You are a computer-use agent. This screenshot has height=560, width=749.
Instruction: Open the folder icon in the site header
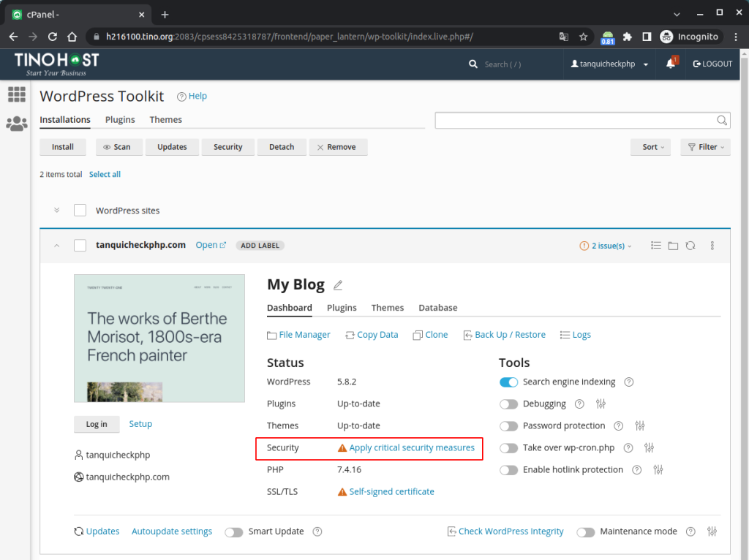click(x=673, y=246)
